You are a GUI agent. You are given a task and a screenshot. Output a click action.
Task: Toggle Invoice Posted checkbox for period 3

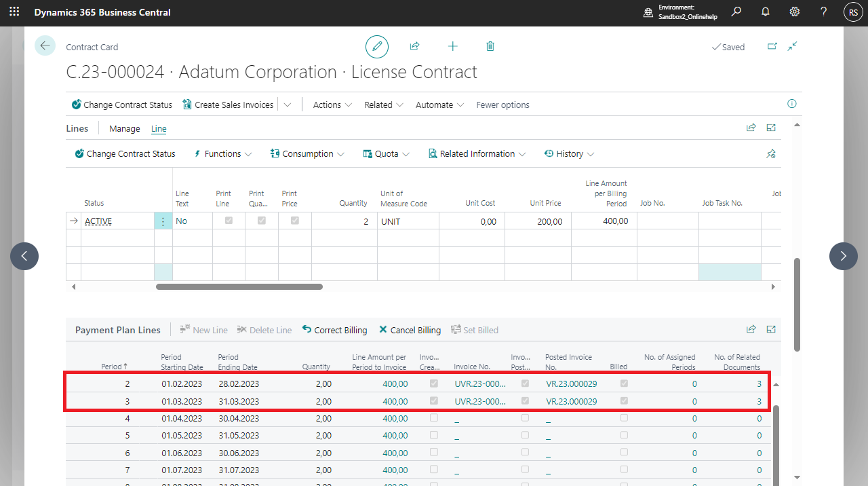point(525,401)
